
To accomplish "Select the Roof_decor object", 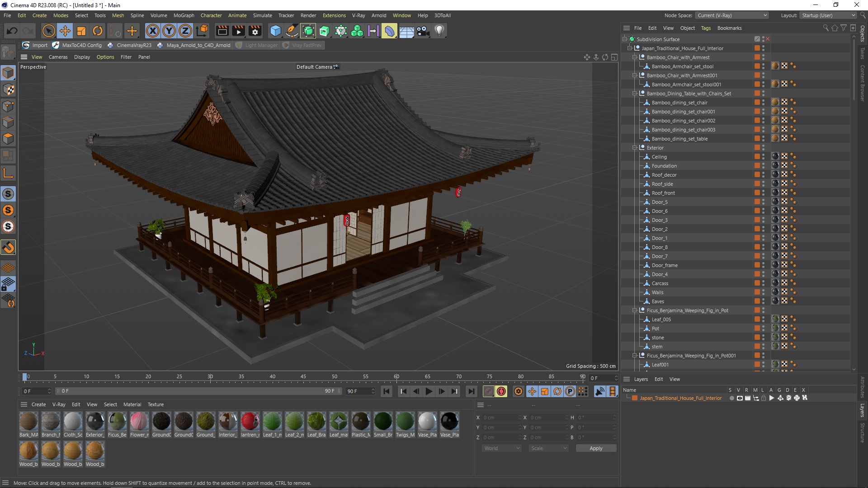I will pyautogui.click(x=664, y=175).
